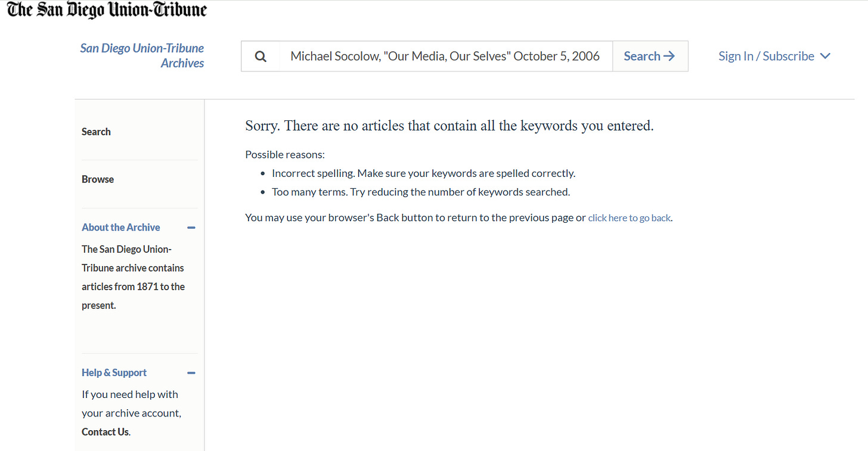Click the 'Possible reasons:' text
Screen dimensions: 868x451
click(285, 155)
